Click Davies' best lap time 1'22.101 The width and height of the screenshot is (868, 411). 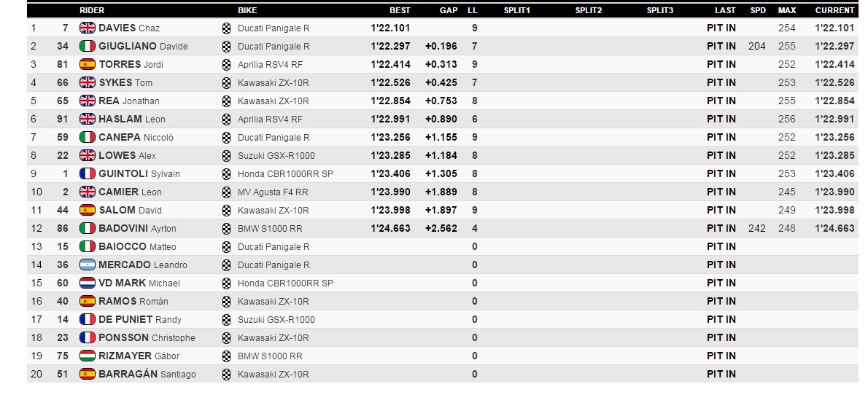tap(390, 28)
